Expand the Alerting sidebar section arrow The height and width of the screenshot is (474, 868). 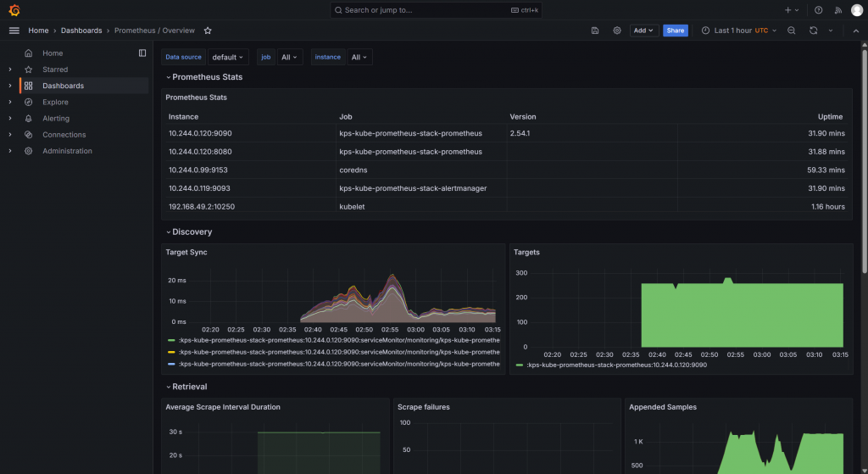pyautogui.click(x=10, y=119)
